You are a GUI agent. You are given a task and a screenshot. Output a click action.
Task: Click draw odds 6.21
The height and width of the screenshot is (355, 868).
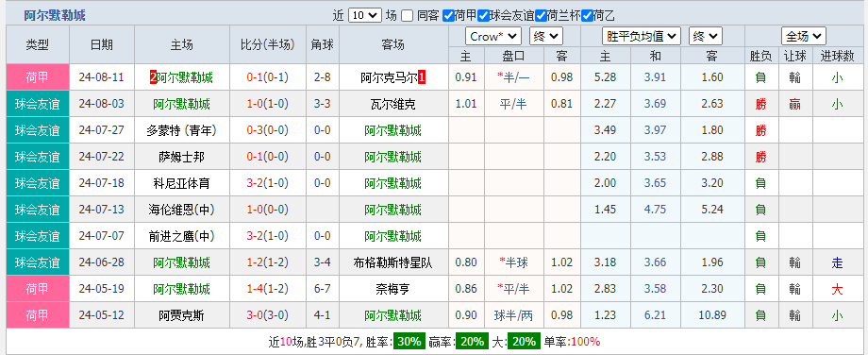coord(656,315)
